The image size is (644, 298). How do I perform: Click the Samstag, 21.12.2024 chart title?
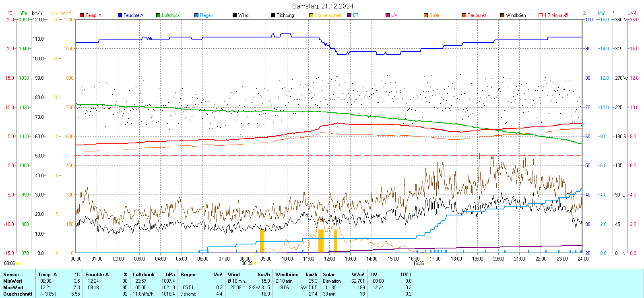322,6
